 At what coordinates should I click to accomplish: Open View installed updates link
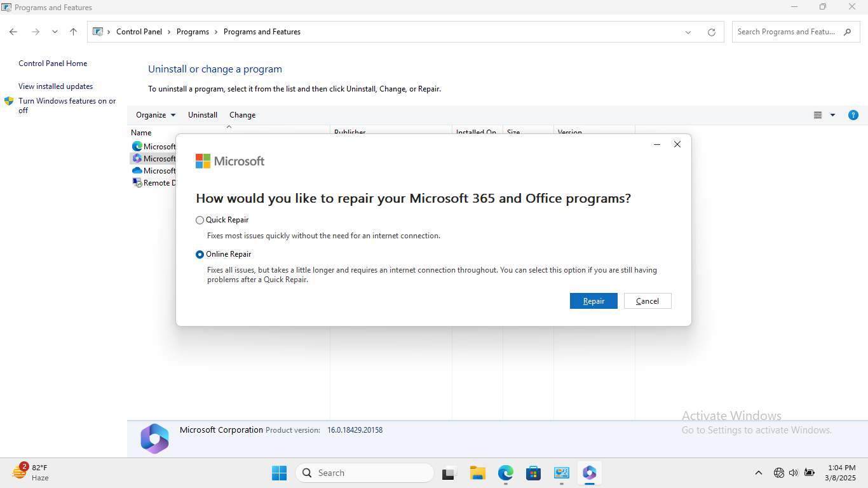tap(55, 86)
